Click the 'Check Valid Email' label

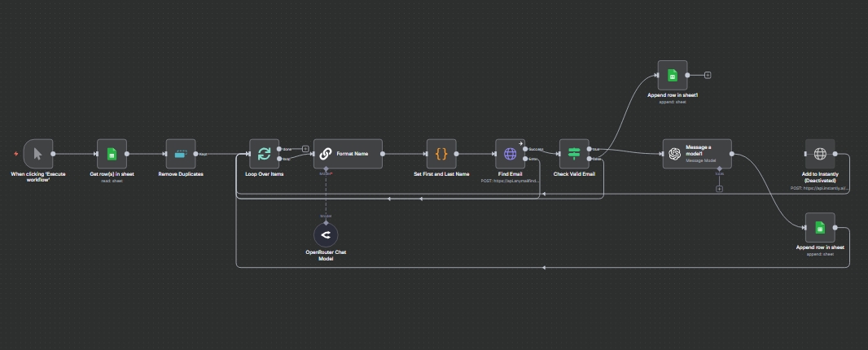tap(574, 174)
